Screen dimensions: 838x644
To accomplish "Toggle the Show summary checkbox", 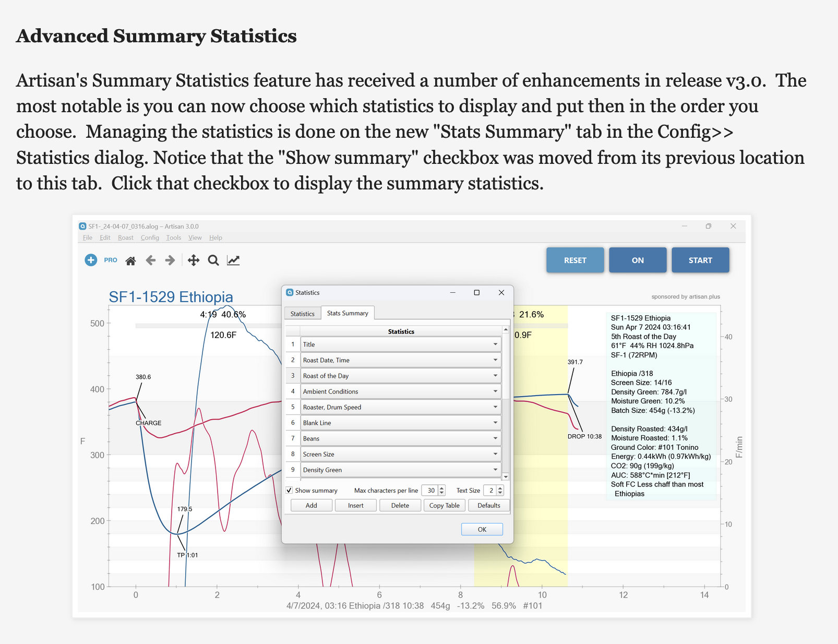I will (289, 491).
